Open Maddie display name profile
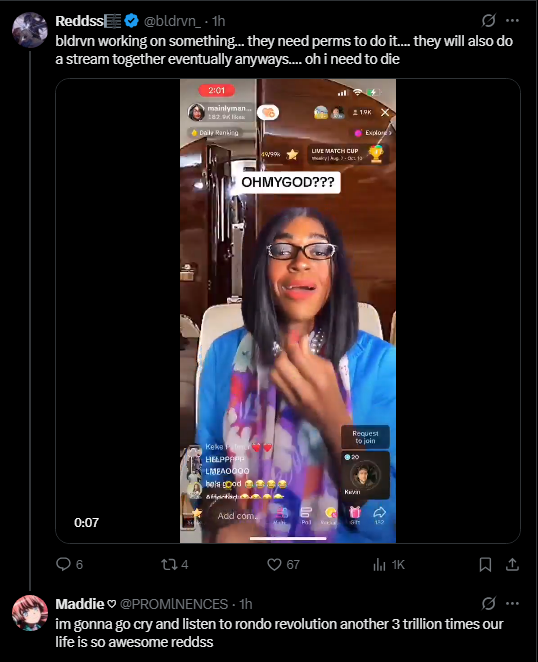538x662 pixels. (x=79, y=604)
